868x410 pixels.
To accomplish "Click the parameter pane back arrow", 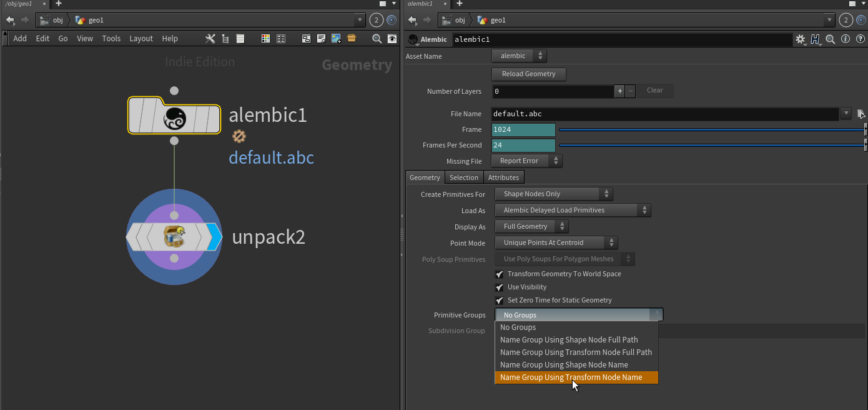I will (412, 20).
